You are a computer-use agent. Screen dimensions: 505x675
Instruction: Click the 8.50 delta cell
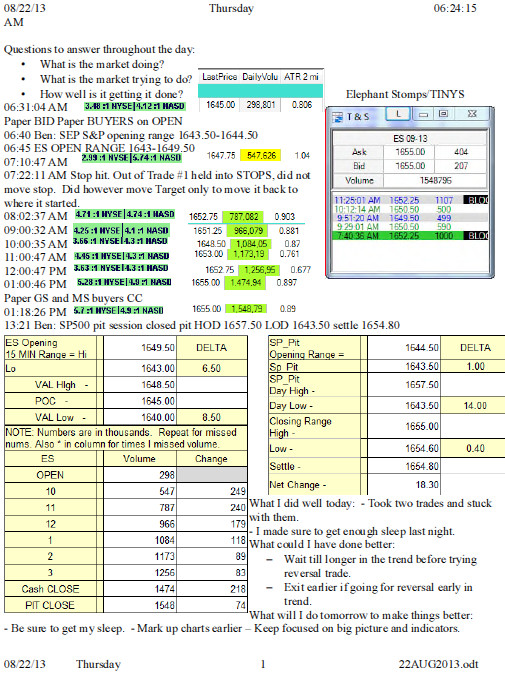tap(211, 417)
